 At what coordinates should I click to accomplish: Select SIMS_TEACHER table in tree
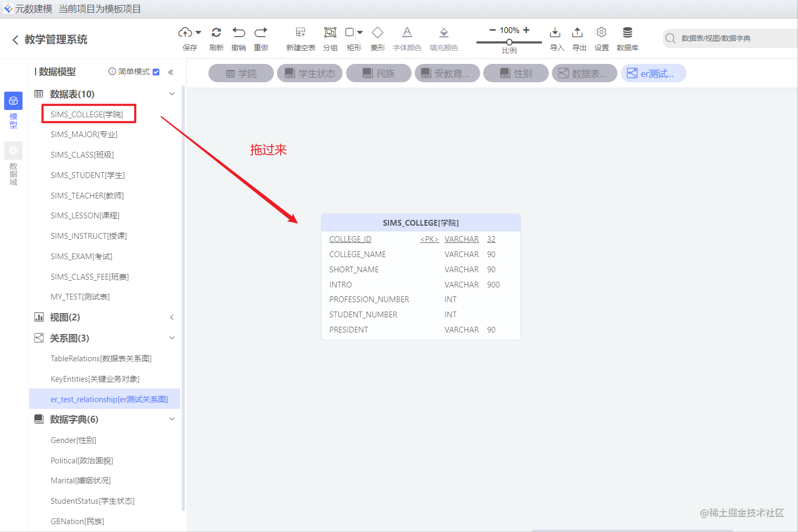coord(87,196)
